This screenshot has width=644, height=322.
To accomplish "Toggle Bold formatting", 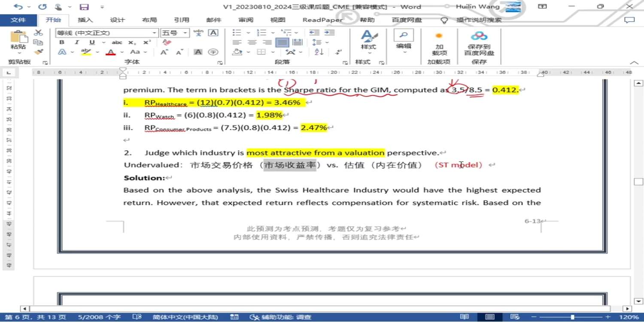I will pyautogui.click(x=62, y=43).
